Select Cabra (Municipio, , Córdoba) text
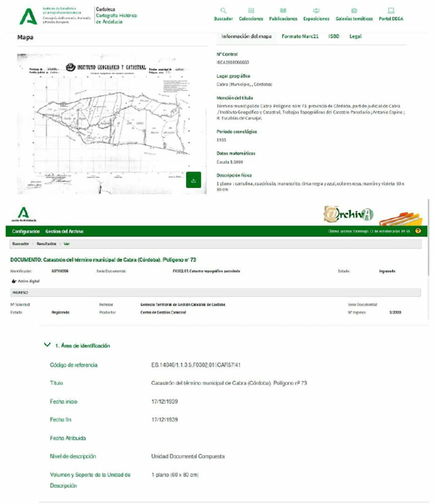The height and width of the screenshot is (504, 435). (x=244, y=84)
